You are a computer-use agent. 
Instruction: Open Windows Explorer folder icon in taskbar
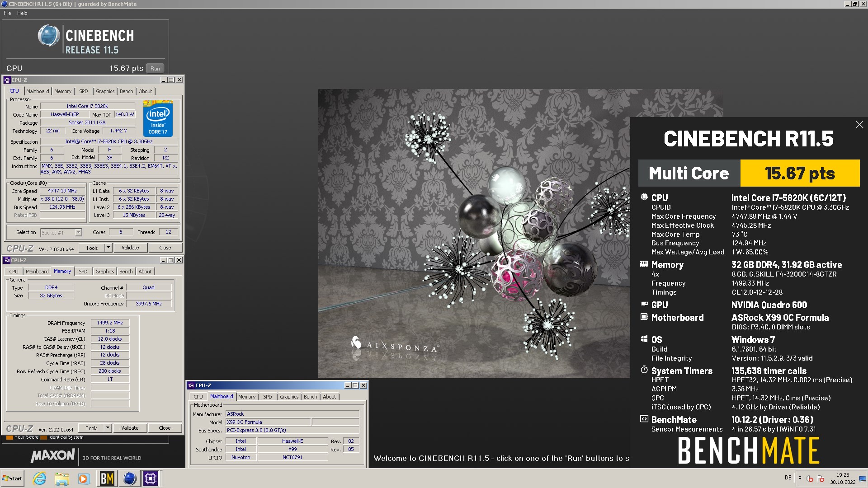(x=62, y=478)
